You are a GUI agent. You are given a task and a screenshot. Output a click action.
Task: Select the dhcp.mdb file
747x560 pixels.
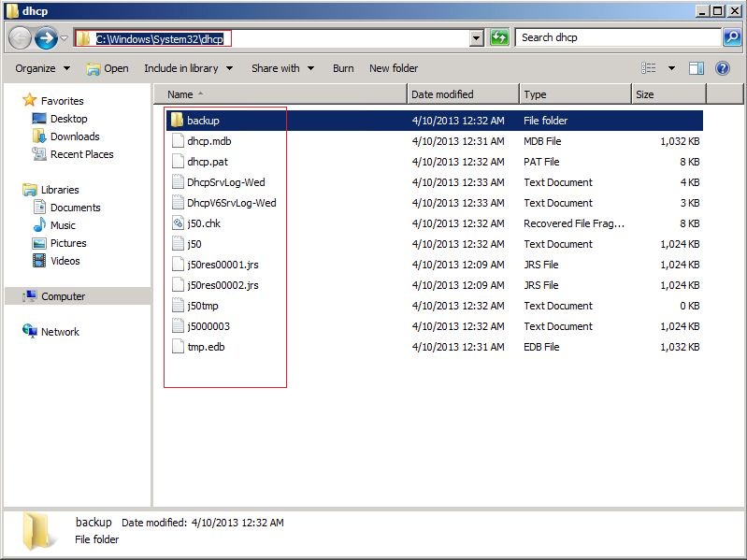tap(208, 141)
